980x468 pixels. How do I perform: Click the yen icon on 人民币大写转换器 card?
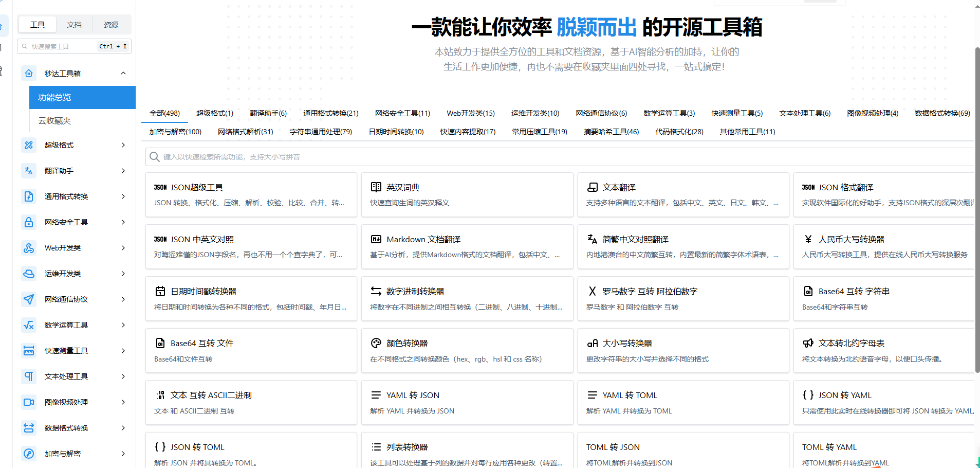pos(808,239)
